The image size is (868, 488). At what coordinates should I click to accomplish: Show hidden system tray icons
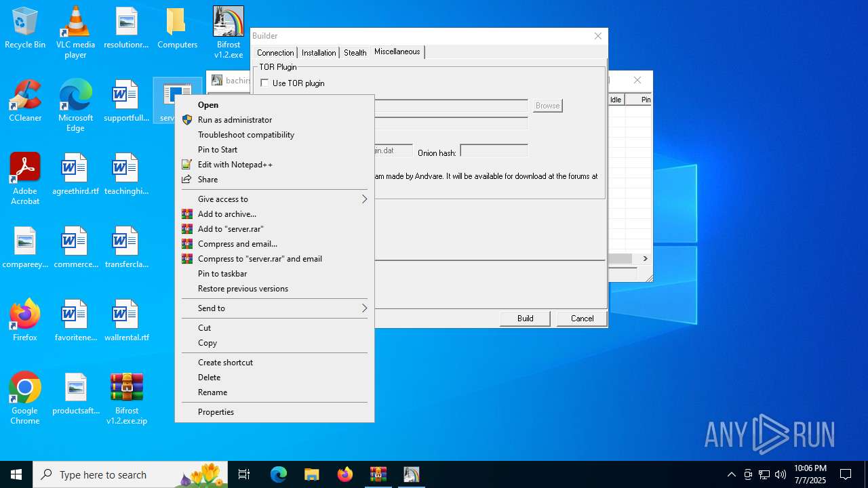(x=731, y=474)
